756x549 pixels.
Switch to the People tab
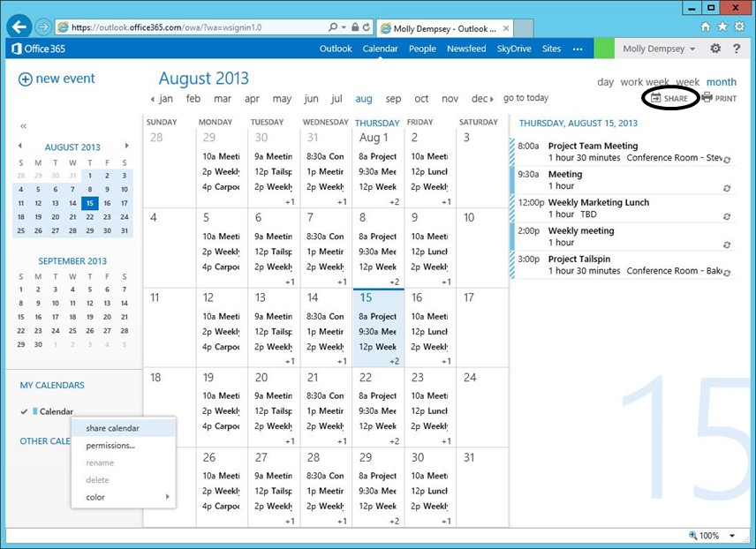point(422,49)
